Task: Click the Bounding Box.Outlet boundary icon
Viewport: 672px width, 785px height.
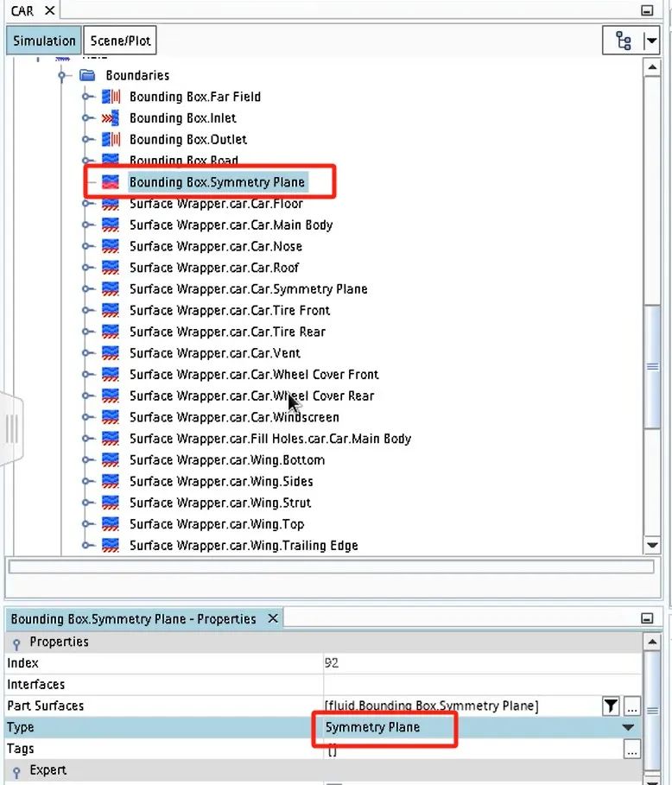Action: [x=111, y=139]
